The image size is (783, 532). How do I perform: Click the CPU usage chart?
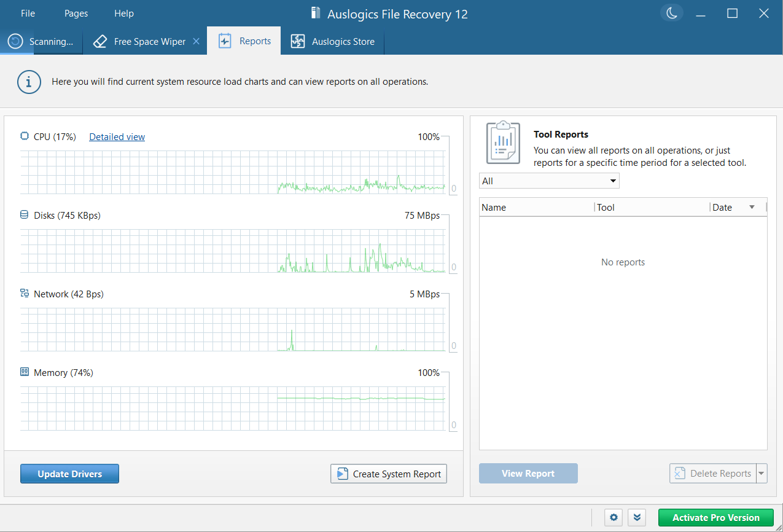[233, 172]
